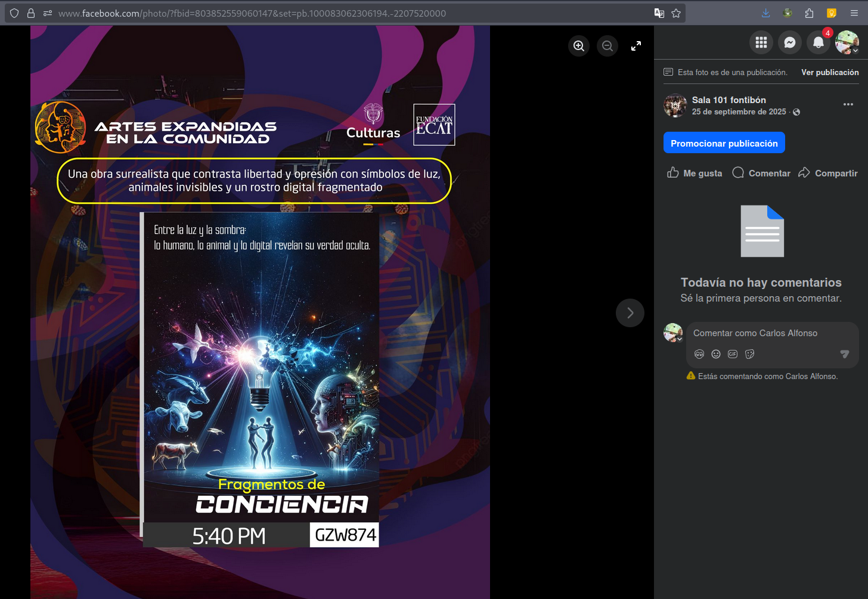Insert an avatar sticker in comment

coord(699,354)
